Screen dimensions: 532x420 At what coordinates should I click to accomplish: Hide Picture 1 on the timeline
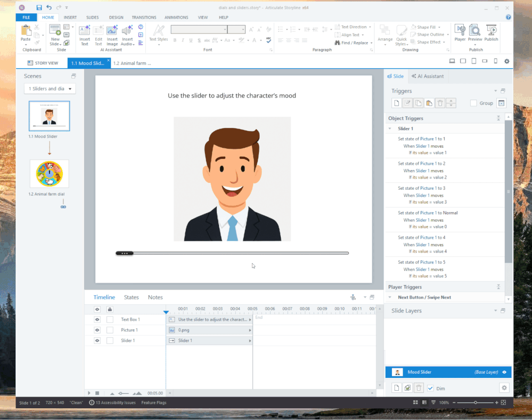(x=97, y=330)
